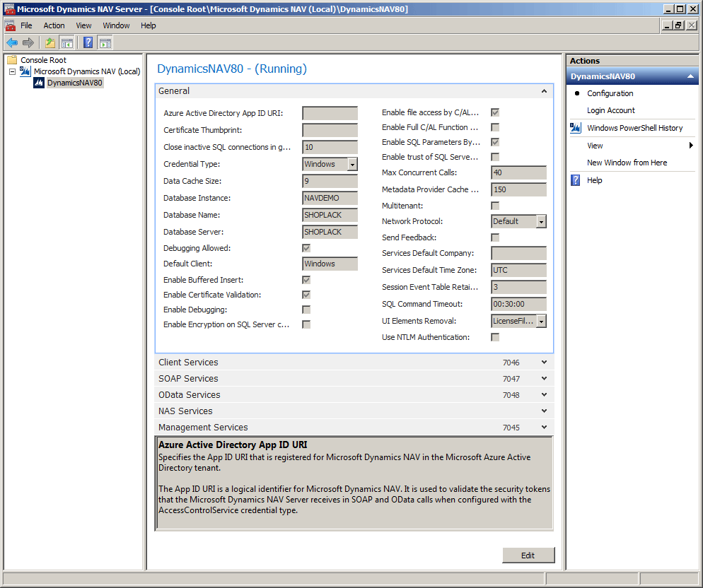This screenshot has width=703, height=588.
Task: Expand the OData Services section
Action: pyautogui.click(x=354, y=395)
